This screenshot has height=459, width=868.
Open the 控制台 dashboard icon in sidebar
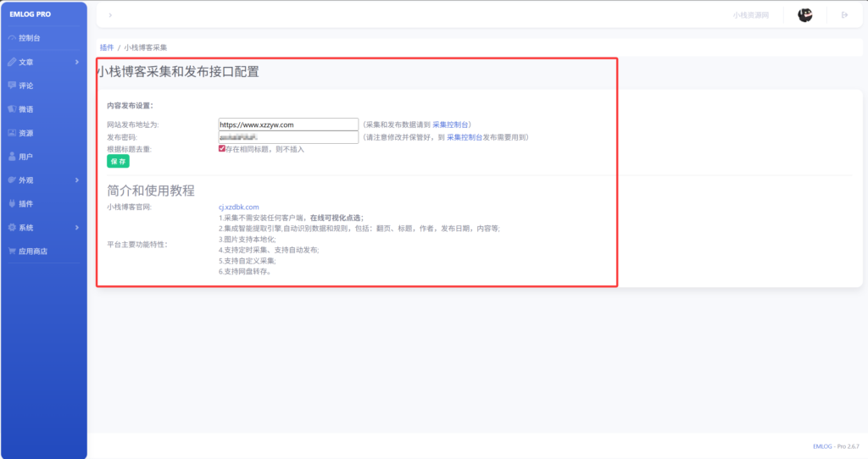pyautogui.click(x=12, y=38)
